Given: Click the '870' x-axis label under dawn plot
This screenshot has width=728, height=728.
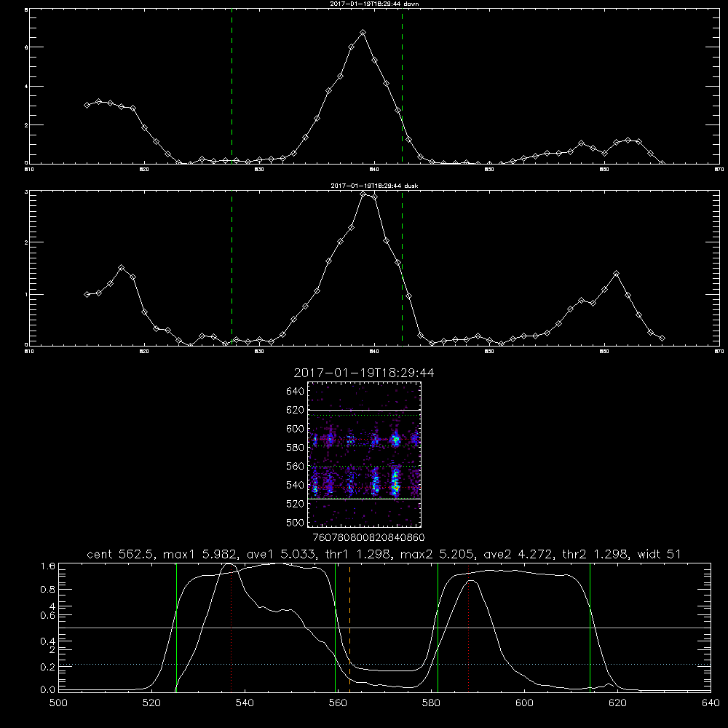Looking at the screenshot, I should point(719,170).
